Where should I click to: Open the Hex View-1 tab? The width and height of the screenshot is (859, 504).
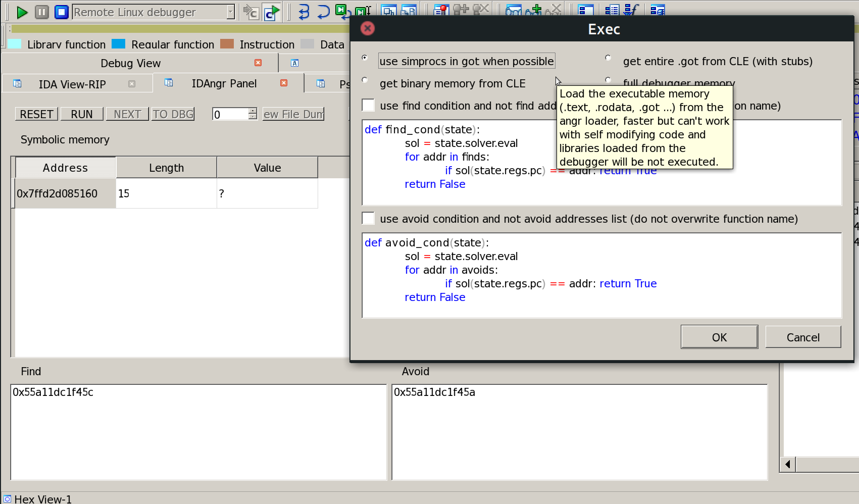pos(43,499)
